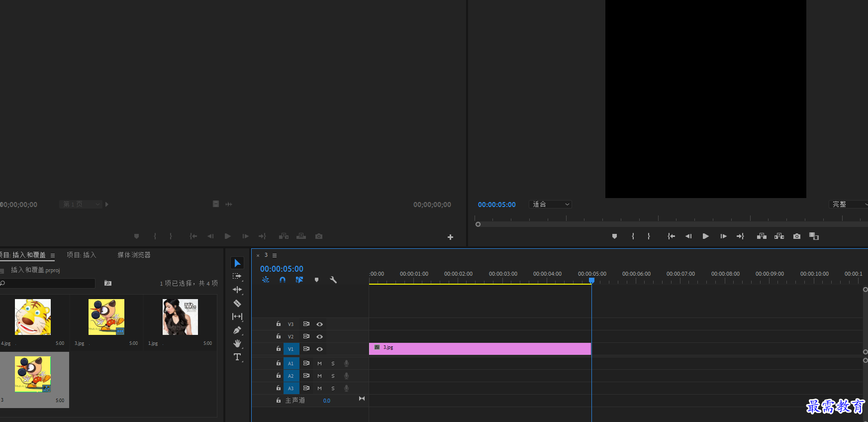
Task: Toggle V2 track output eye
Action: pyautogui.click(x=320, y=336)
